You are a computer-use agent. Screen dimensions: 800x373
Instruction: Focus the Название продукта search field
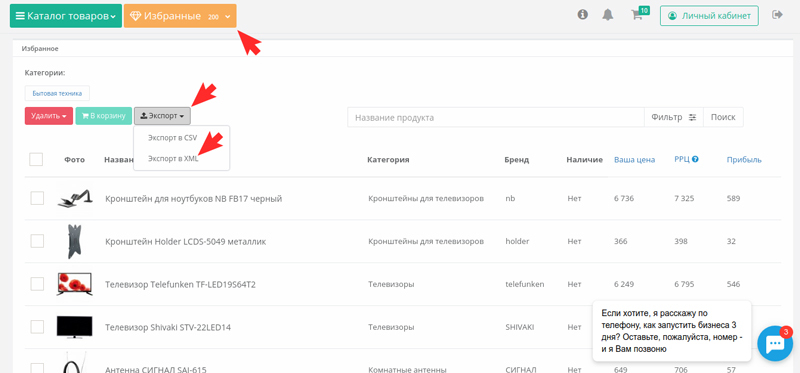[496, 117]
